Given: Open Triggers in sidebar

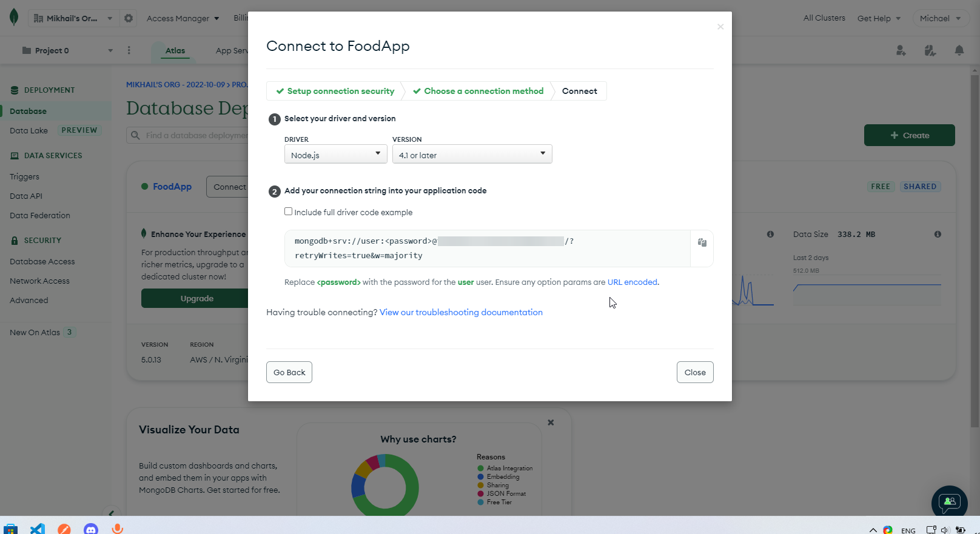Looking at the screenshot, I should pyautogui.click(x=24, y=176).
